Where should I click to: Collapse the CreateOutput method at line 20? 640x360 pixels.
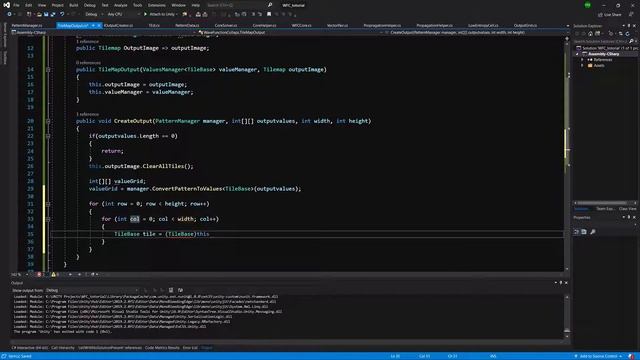pos(48,121)
